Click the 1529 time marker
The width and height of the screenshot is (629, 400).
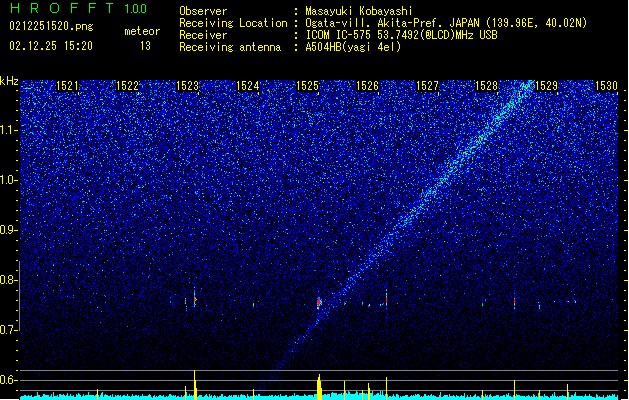click(547, 86)
